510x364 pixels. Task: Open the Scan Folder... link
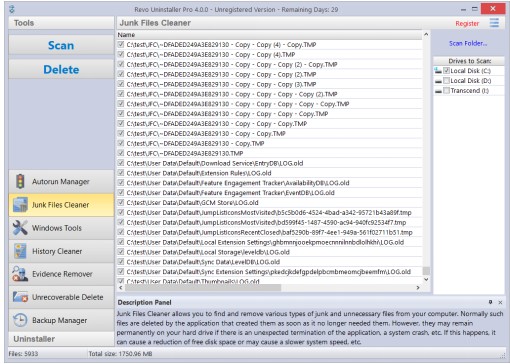tap(468, 43)
